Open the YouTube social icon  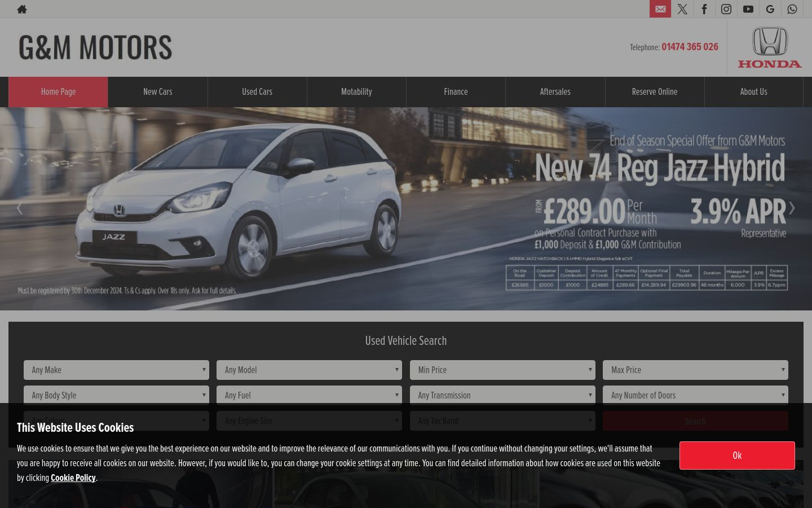(x=748, y=9)
